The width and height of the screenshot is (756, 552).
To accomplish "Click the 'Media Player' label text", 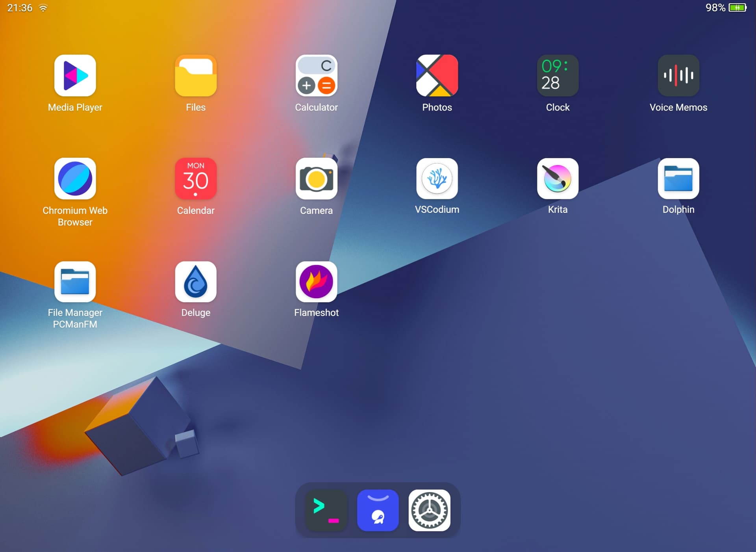I will (x=75, y=107).
